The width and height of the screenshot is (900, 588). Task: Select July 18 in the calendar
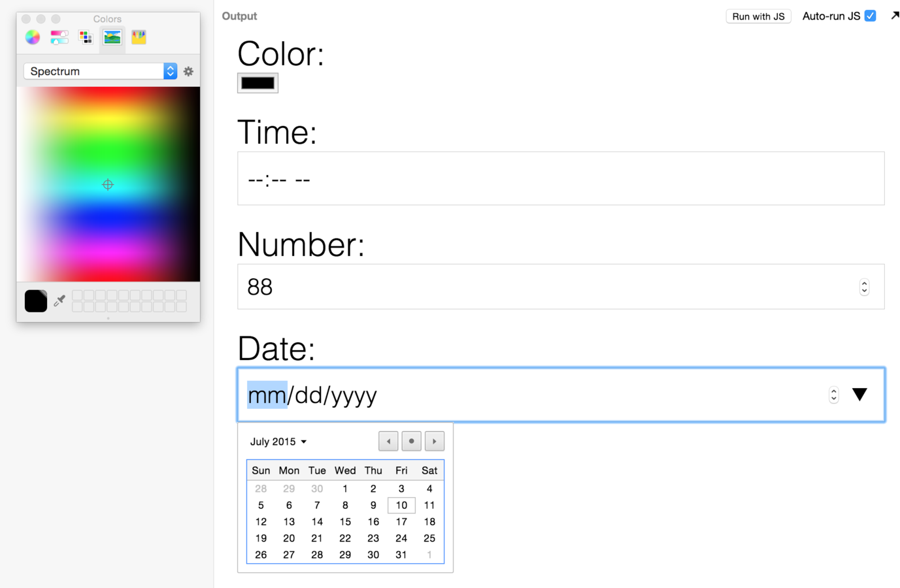[429, 521]
